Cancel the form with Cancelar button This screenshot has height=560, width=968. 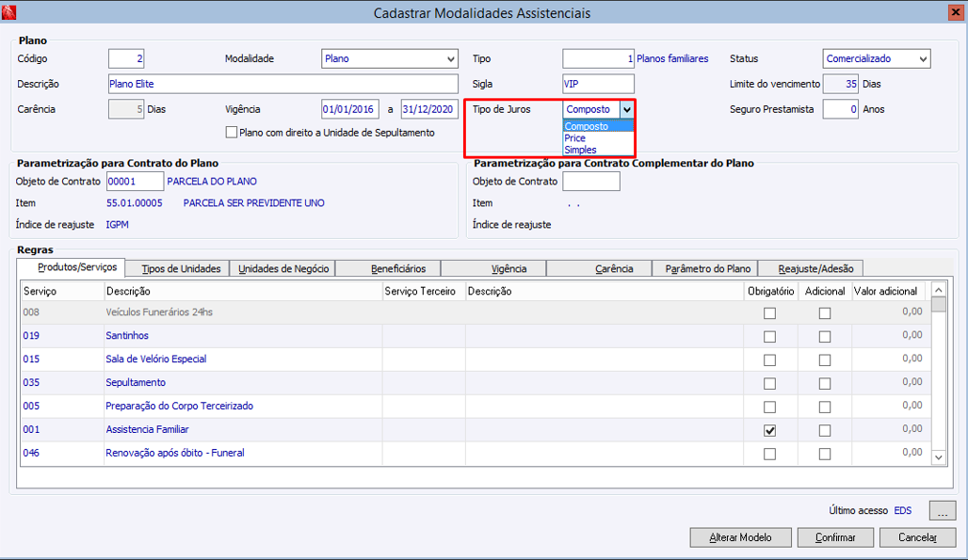click(x=917, y=537)
